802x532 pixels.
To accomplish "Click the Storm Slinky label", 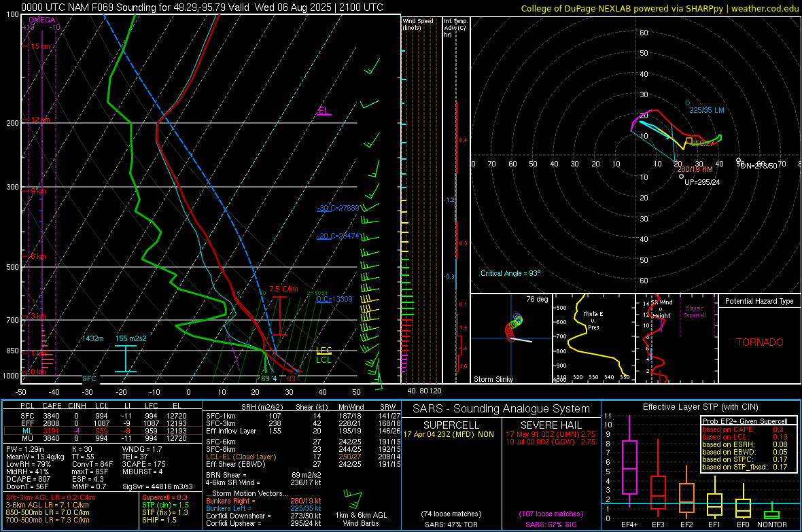I will pyautogui.click(x=493, y=379).
